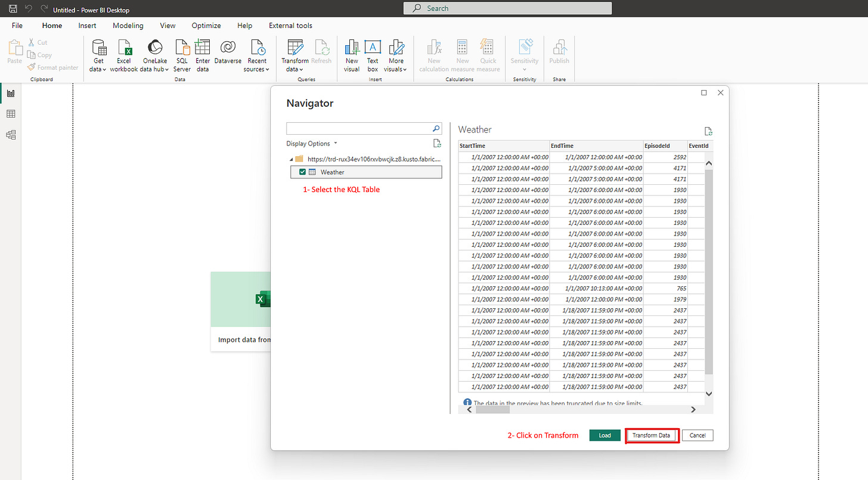Add a New visual to the report

tap(352, 55)
